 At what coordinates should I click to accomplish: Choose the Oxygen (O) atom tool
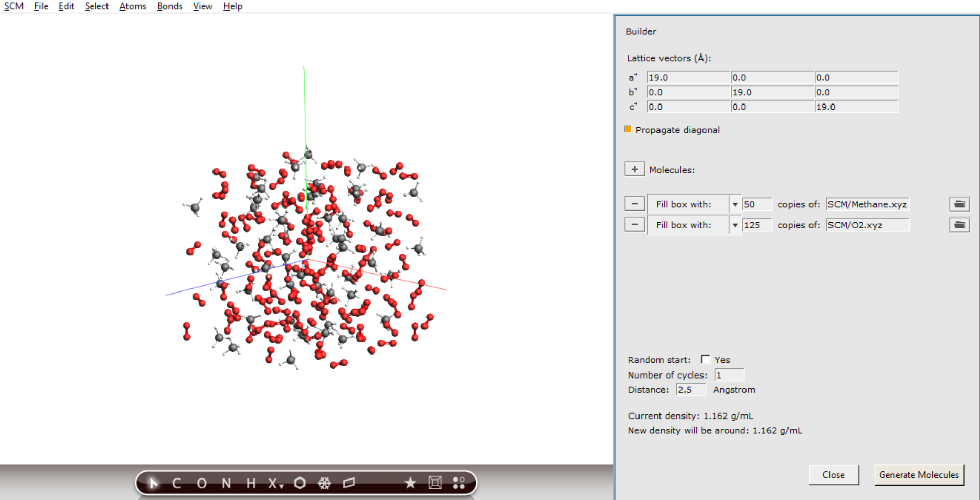pyautogui.click(x=202, y=483)
